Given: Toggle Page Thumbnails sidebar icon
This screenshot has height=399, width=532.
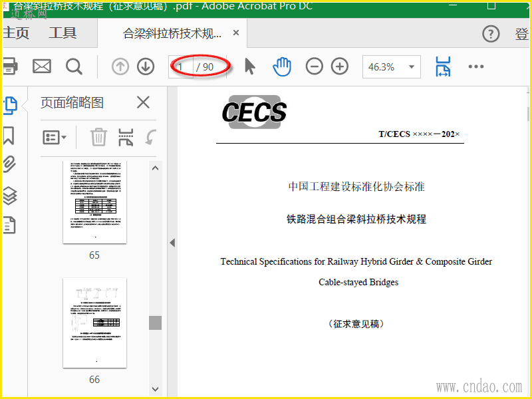Looking at the screenshot, I should coord(10,106).
